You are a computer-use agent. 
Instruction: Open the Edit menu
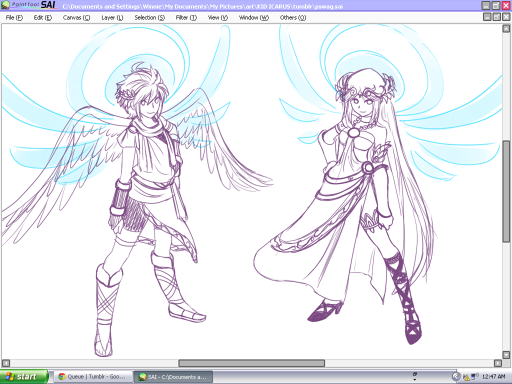tap(43, 18)
